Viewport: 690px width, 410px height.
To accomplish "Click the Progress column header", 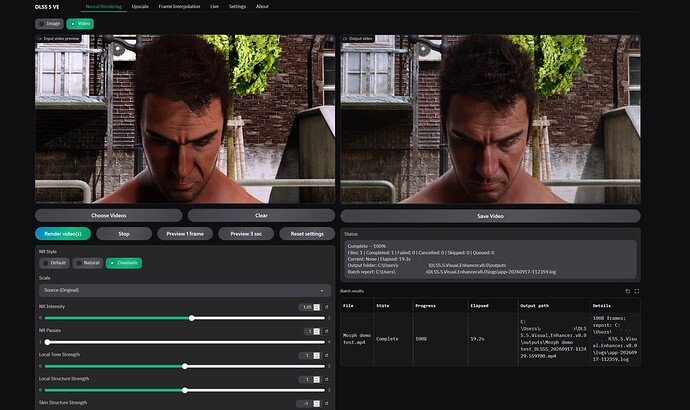I will point(440,306).
